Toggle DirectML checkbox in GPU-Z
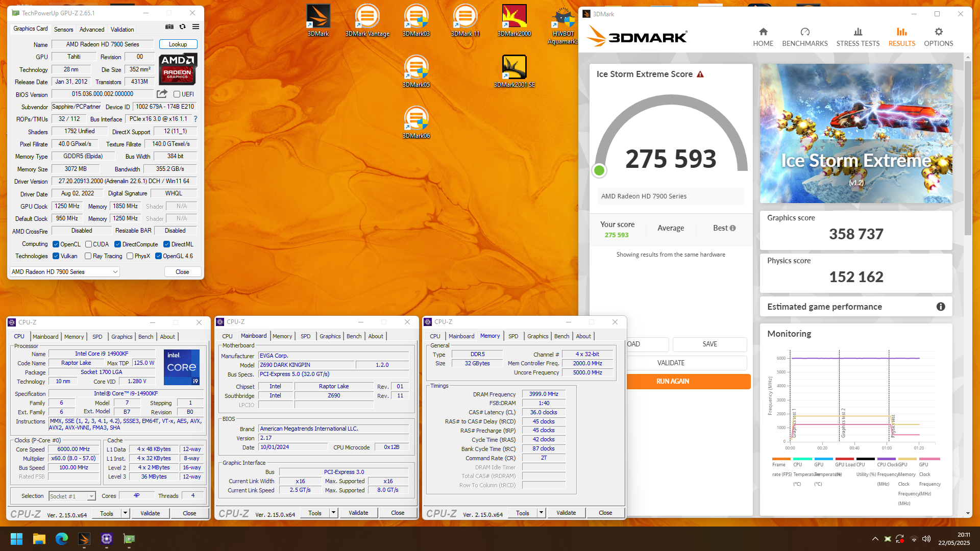This screenshot has height=551, width=980. click(166, 244)
